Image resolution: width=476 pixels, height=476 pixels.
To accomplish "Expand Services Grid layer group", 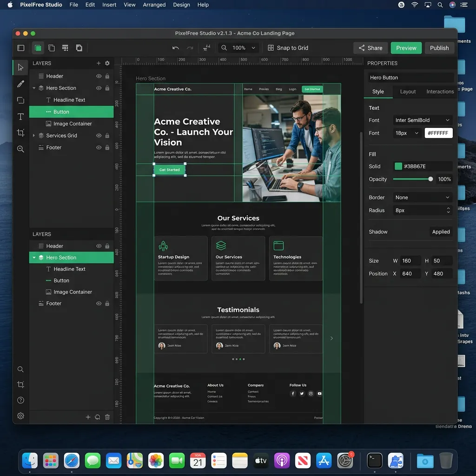I will pyautogui.click(x=34, y=136).
